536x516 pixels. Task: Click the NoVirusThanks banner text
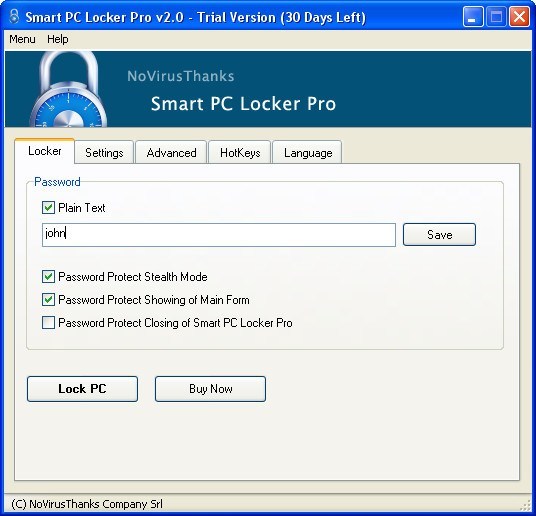(x=181, y=76)
